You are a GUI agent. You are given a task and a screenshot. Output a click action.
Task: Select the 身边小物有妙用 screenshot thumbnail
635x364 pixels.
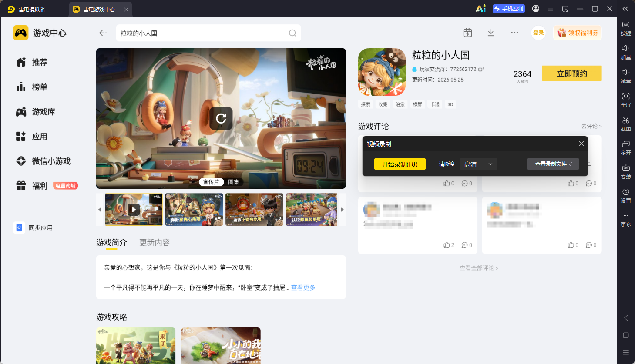[255, 210]
